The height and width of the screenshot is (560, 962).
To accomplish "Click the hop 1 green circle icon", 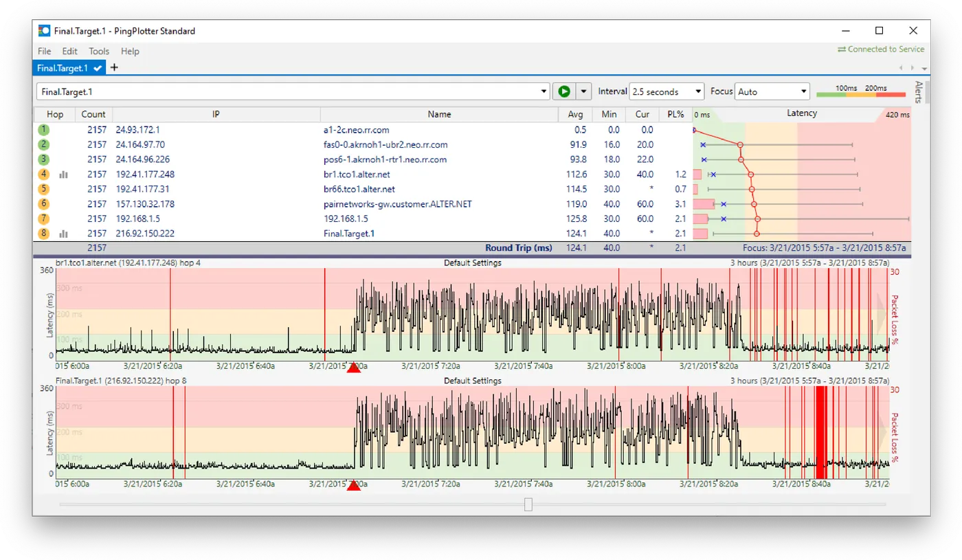I will click(x=44, y=130).
